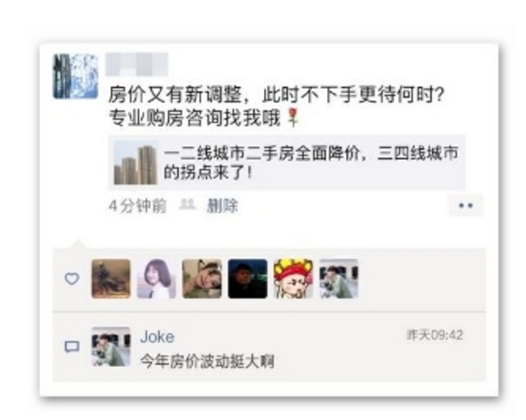Screen dimensions: 526x420
Task: Open the dark portrait liker avatar
Action: pos(248,278)
